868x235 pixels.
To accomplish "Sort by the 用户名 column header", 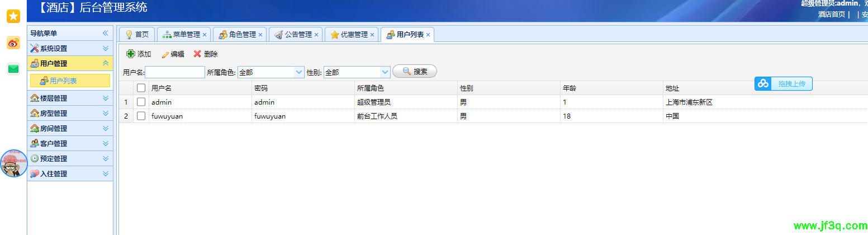I will [200, 88].
